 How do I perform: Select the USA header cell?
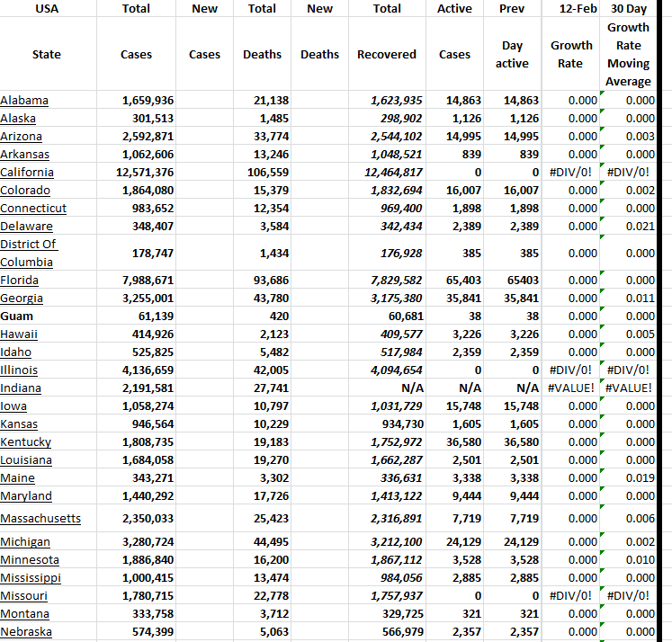(46, 8)
